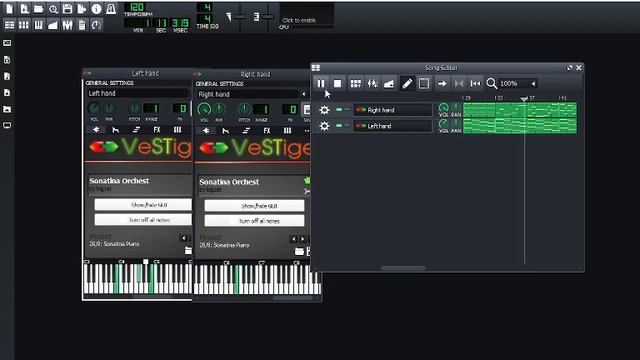Click the Left hand track name button
The height and width of the screenshot is (360, 640).
pyautogui.click(x=392, y=126)
